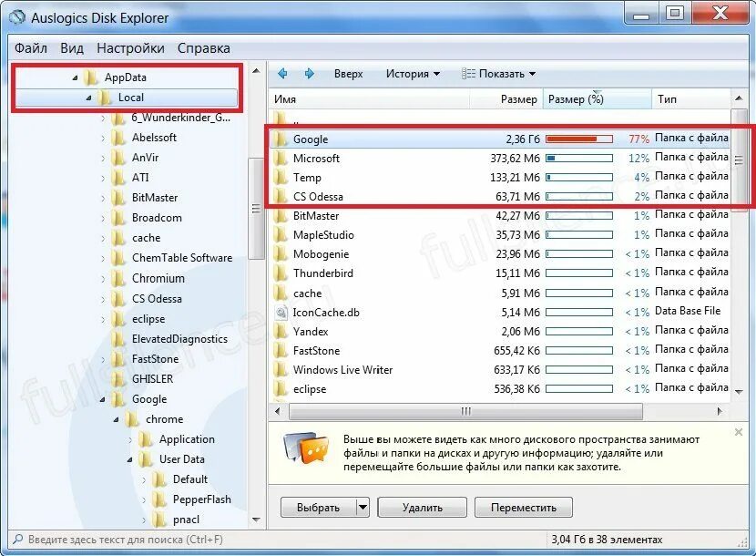Click the horizontal scrollbar thumb in file list
The width and height of the screenshot is (756, 556).
pos(465,411)
